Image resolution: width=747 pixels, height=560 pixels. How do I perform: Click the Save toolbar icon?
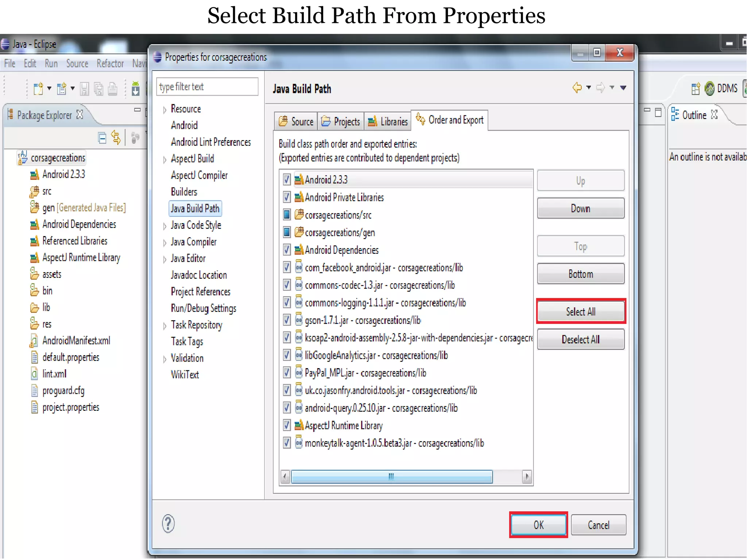click(84, 89)
